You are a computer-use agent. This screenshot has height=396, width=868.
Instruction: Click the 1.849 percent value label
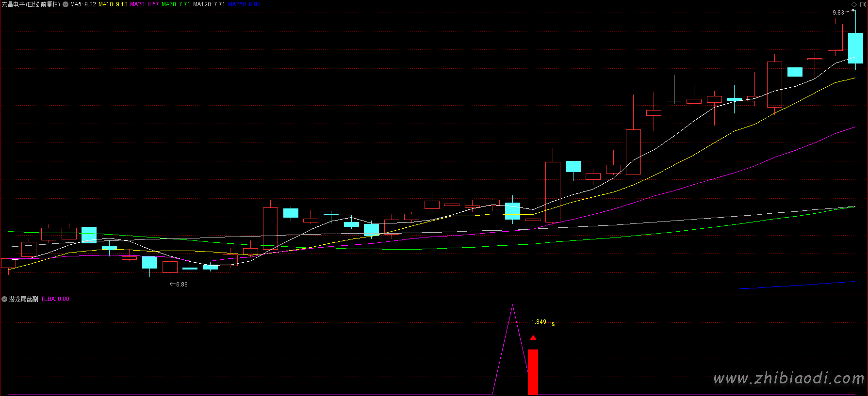(x=539, y=322)
